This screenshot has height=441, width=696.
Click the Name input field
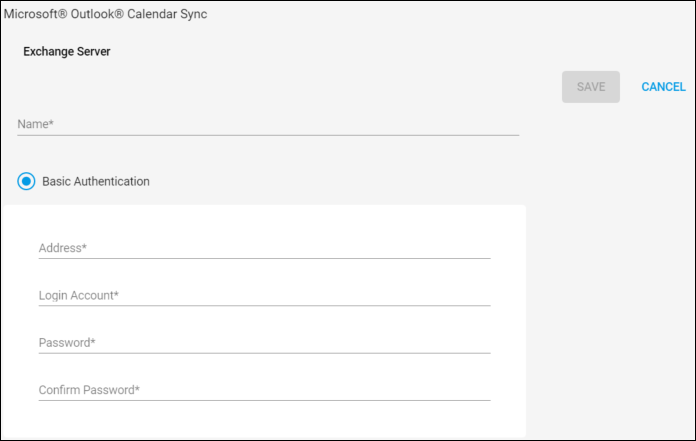pyautogui.click(x=268, y=124)
